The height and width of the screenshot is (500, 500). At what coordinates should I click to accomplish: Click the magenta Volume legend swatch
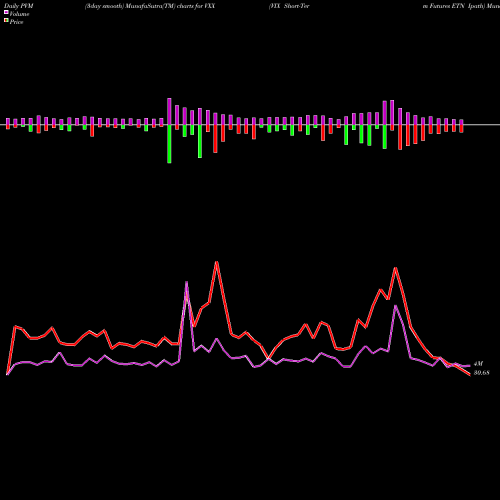6,12
